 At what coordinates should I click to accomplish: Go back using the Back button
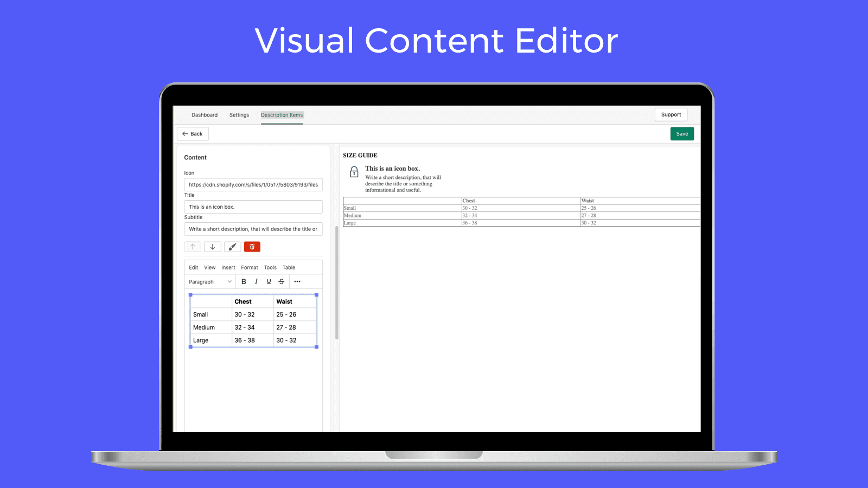pyautogui.click(x=193, y=133)
